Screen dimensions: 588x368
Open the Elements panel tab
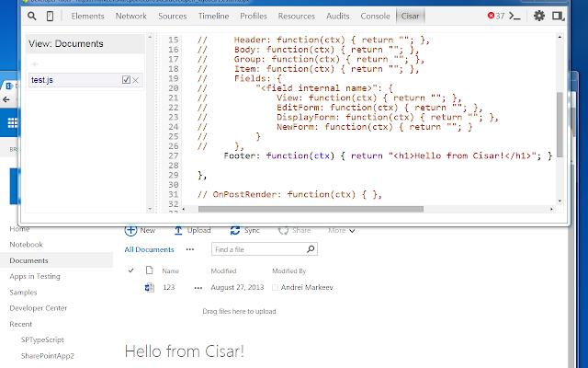[88, 17]
